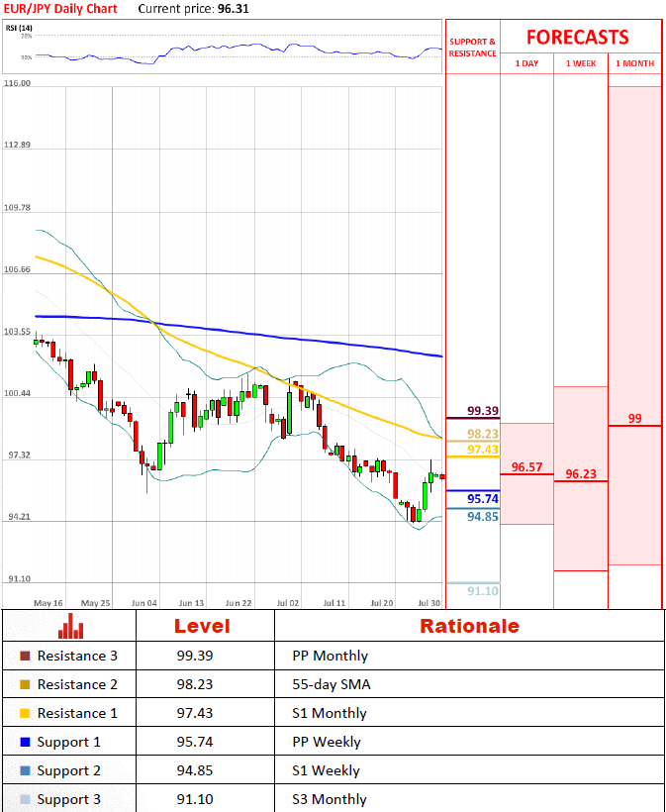Click the 96.23 one-week forecast value
This screenshot has height=812, width=666.
point(580,473)
